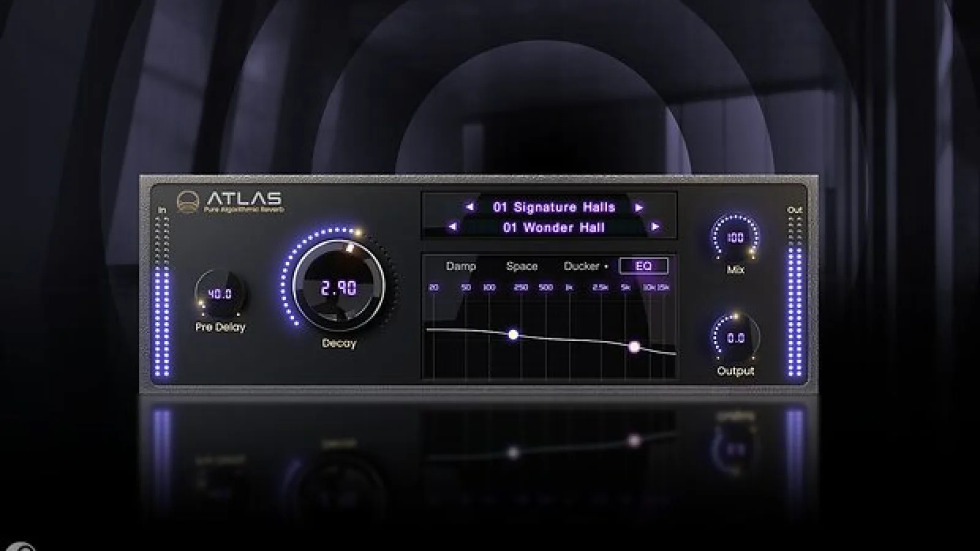980x551 pixels.
Task: Click the ATLAS title text
Action: tap(244, 198)
